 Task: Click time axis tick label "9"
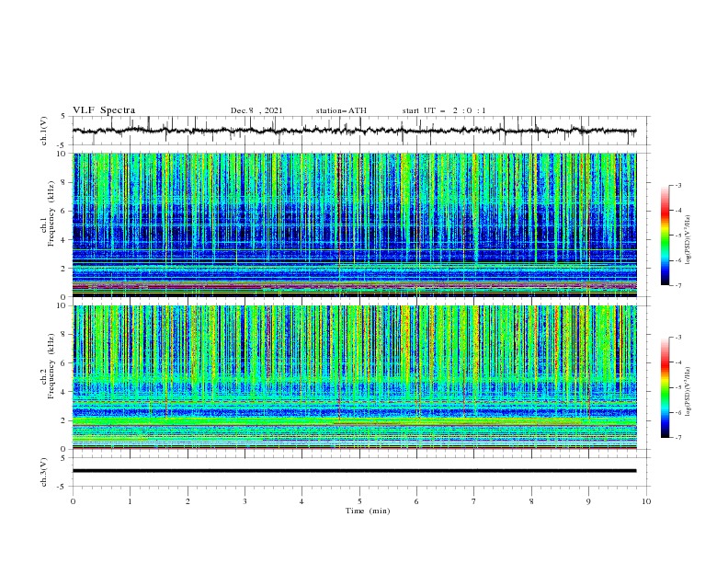pyautogui.click(x=588, y=501)
